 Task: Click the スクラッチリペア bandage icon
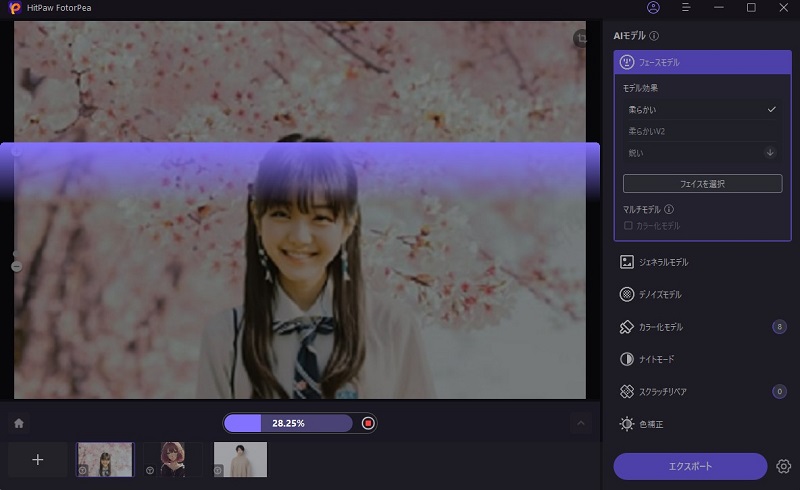click(x=627, y=391)
